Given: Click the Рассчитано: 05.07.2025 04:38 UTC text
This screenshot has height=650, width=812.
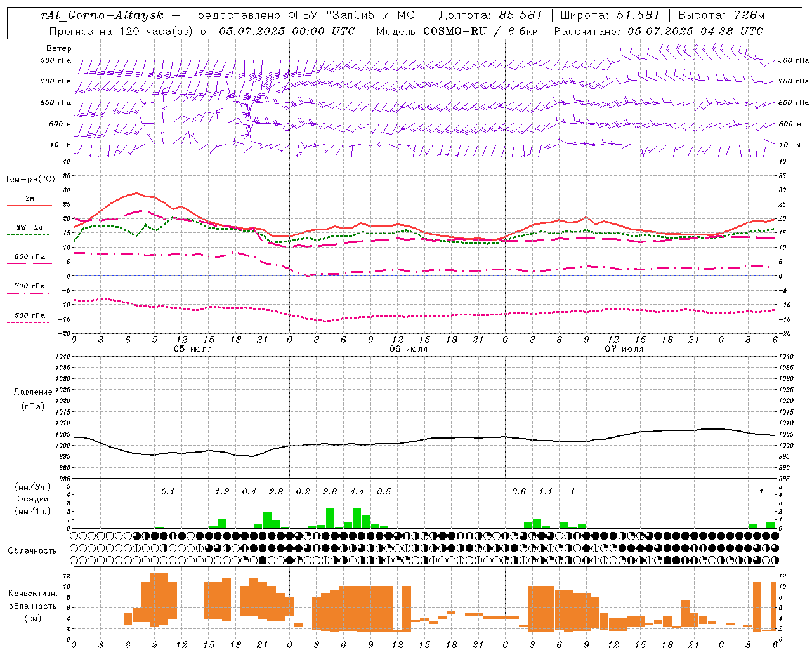Looking at the screenshot, I should (658, 31).
